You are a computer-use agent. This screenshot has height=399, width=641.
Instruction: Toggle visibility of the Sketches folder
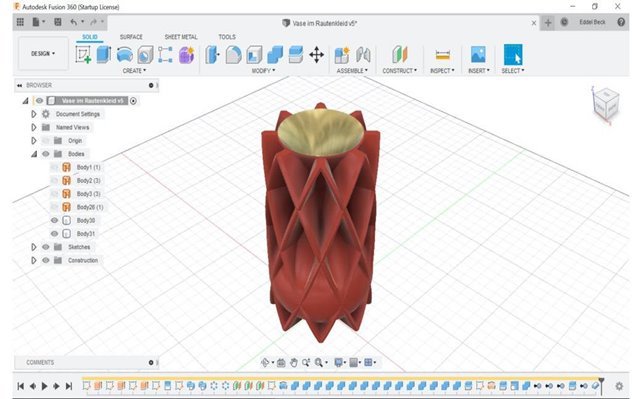point(46,247)
